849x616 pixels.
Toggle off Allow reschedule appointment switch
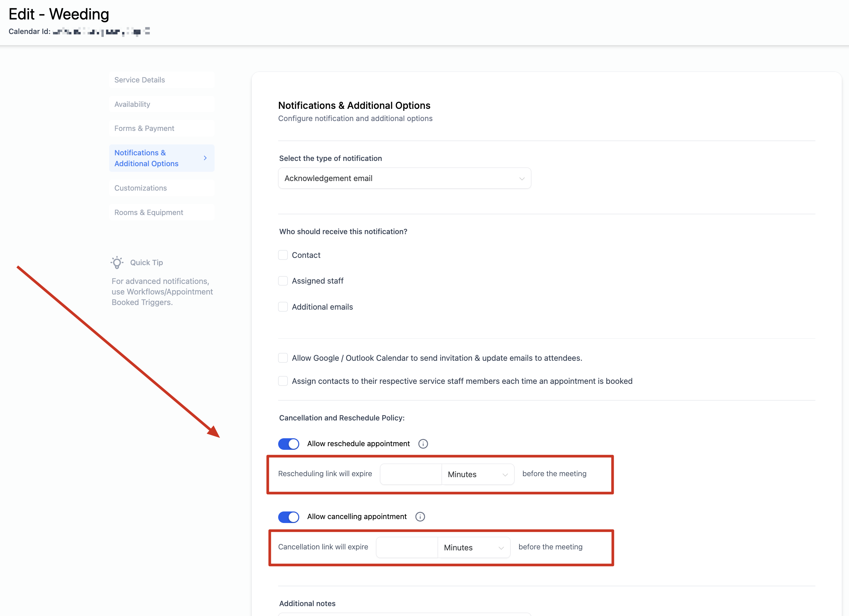[x=289, y=444]
